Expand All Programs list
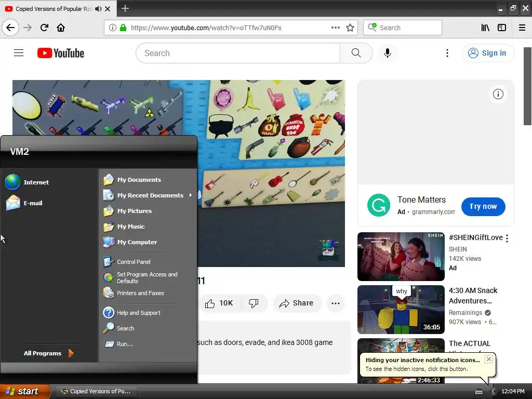Image resolution: width=532 pixels, height=399 pixels. coord(48,353)
